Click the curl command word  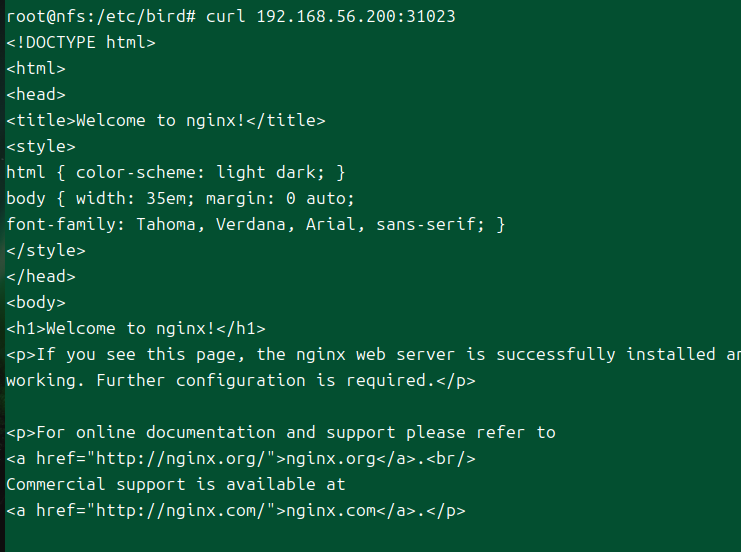[225, 17]
